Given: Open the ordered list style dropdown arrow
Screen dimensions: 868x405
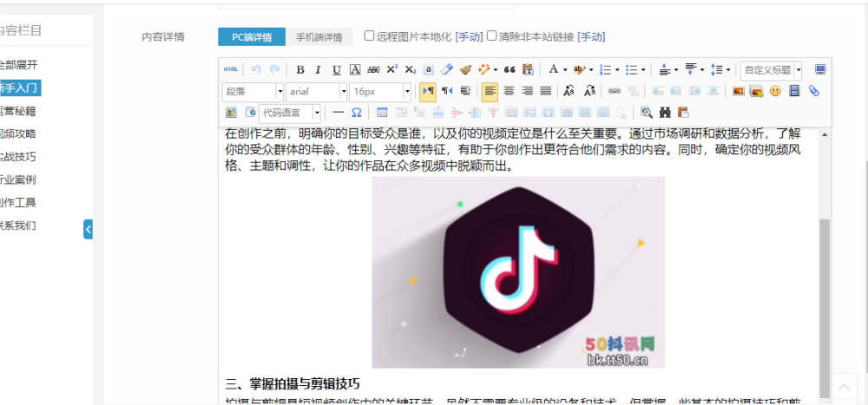Looking at the screenshot, I should 617,69.
